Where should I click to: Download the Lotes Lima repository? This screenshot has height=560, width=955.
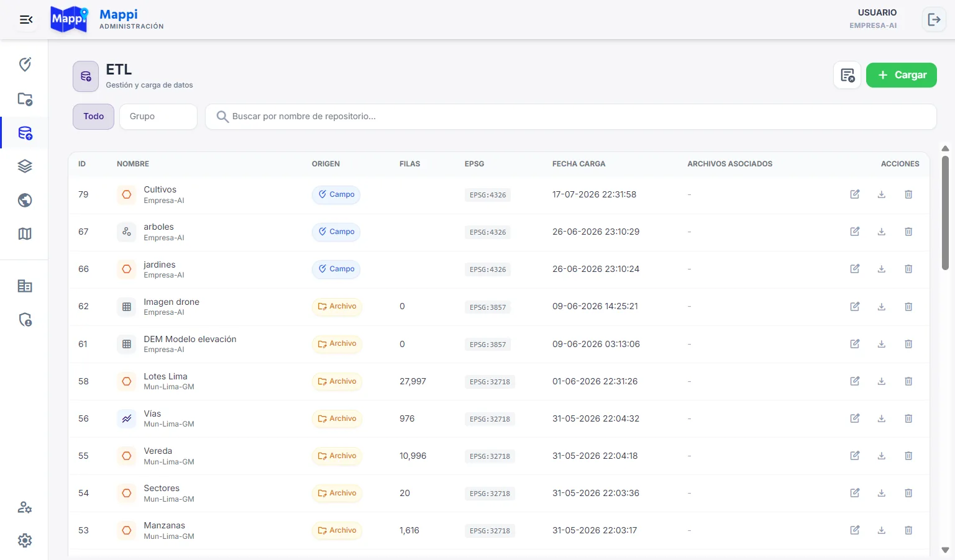881,381
